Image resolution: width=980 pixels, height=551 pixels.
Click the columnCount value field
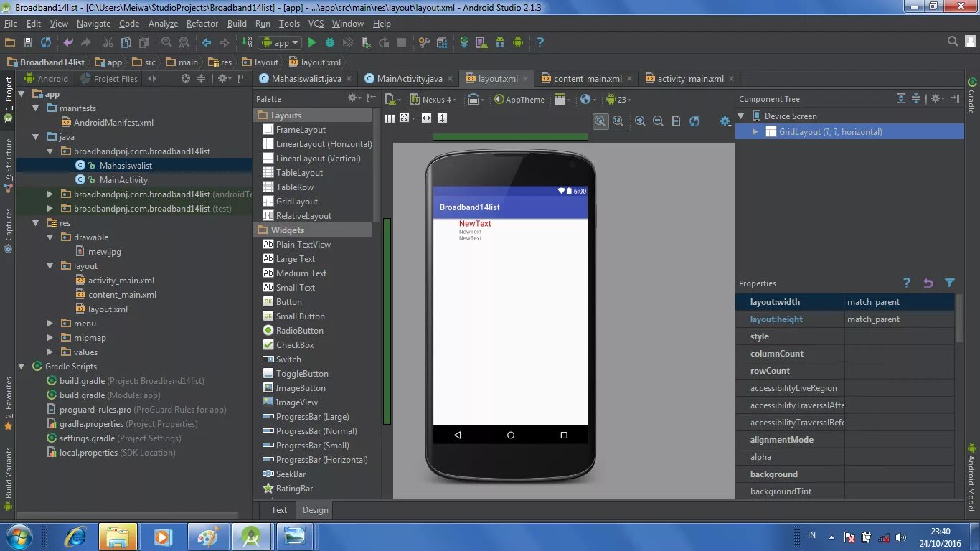click(900, 354)
